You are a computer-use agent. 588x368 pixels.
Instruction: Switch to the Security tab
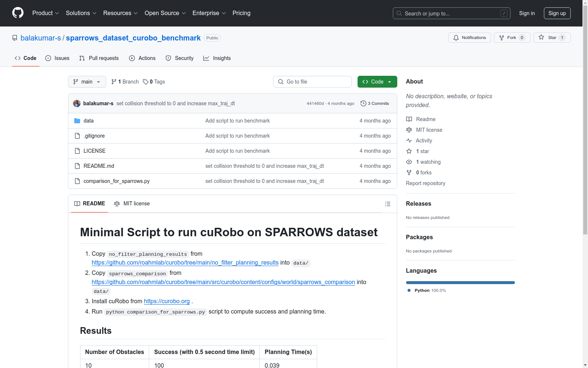click(x=179, y=58)
